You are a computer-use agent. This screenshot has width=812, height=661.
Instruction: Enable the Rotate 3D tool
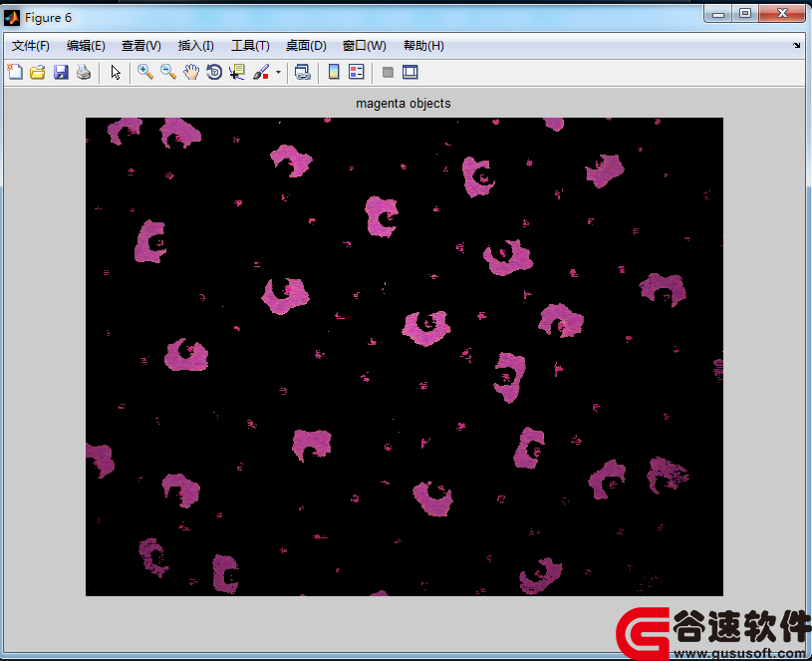tap(214, 72)
